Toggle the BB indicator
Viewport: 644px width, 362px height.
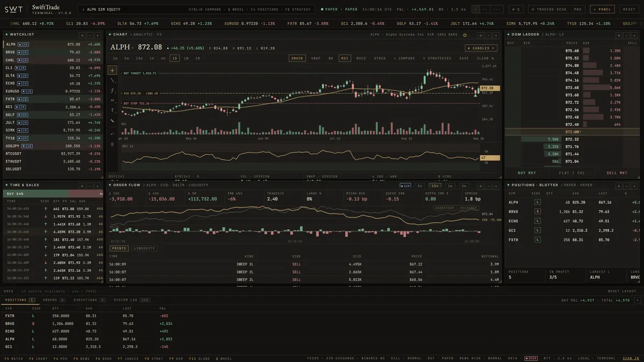331,58
